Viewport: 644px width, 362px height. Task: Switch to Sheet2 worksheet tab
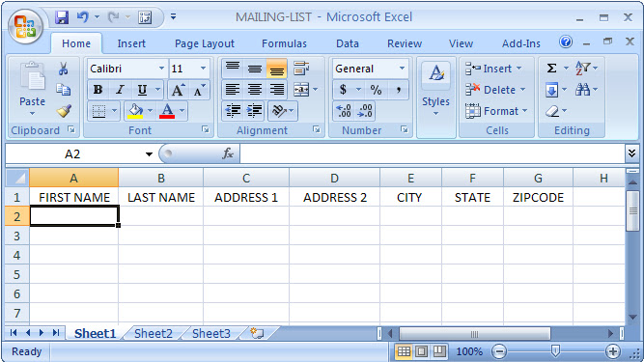[x=154, y=333]
